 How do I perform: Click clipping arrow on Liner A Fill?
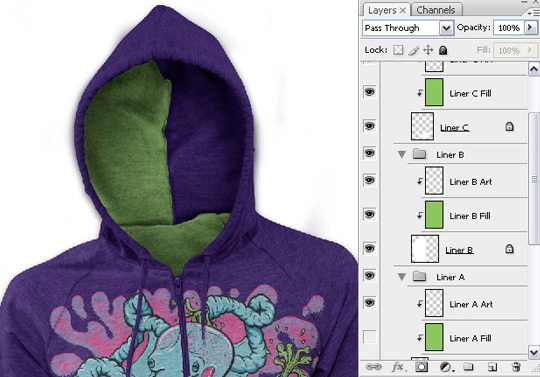[420, 338]
